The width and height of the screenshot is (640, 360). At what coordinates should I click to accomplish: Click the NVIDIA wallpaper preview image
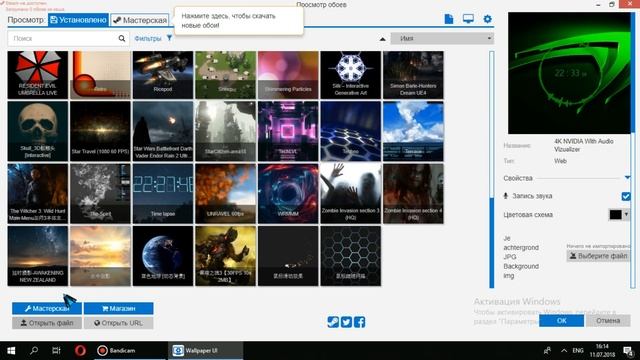[569, 73]
